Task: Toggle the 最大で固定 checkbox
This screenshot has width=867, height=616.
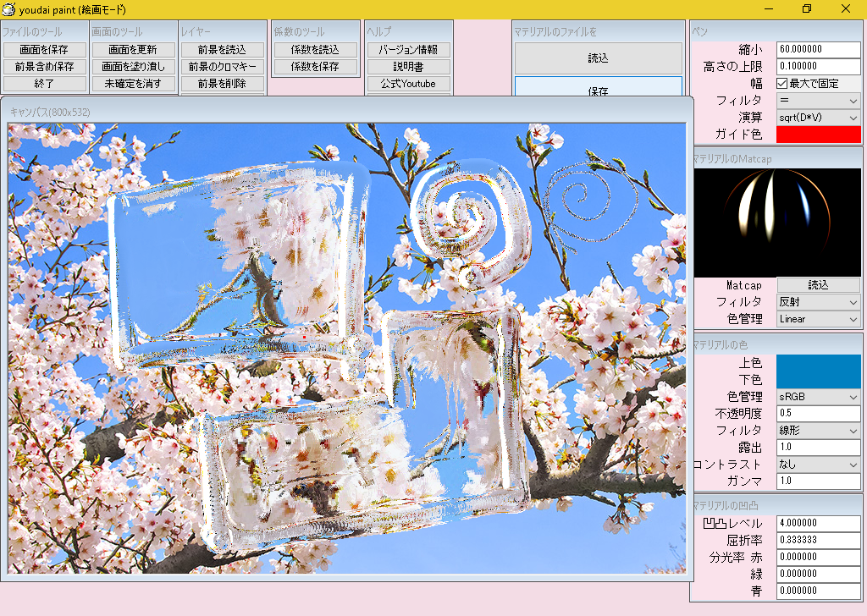Action: pyautogui.click(x=782, y=84)
